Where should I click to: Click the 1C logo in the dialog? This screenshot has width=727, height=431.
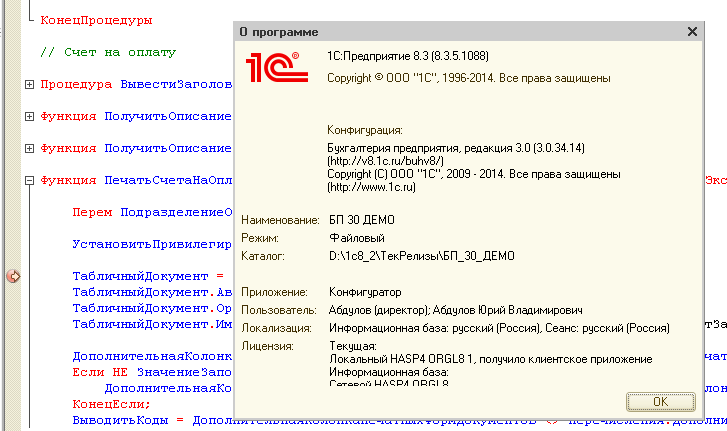276,68
